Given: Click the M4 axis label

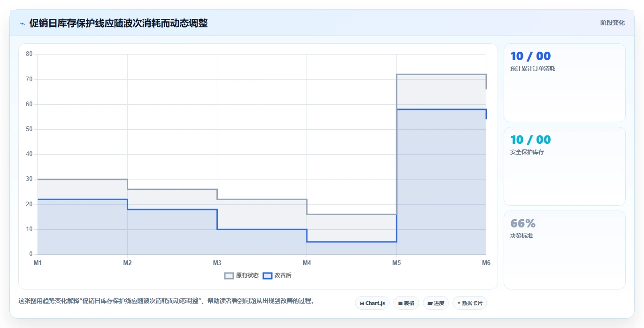Looking at the screenshot, I should click(307, 263).
